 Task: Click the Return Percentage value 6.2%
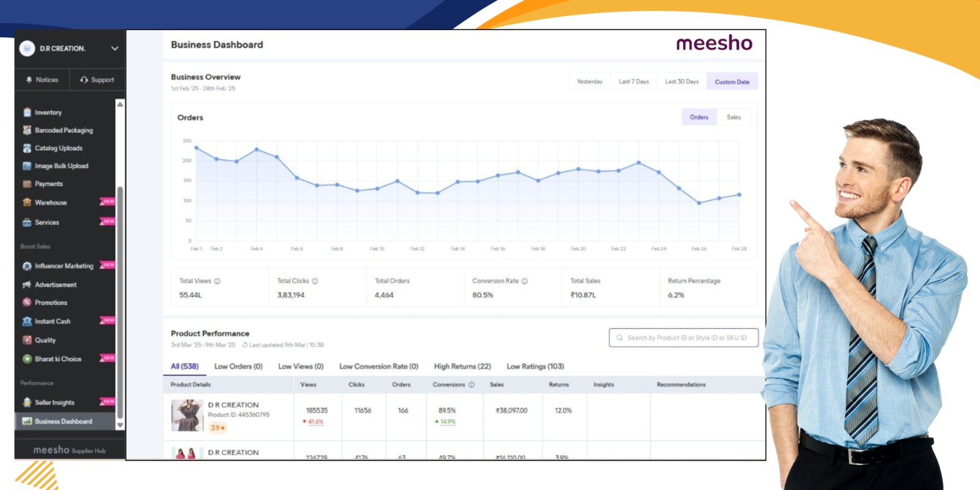676,295
